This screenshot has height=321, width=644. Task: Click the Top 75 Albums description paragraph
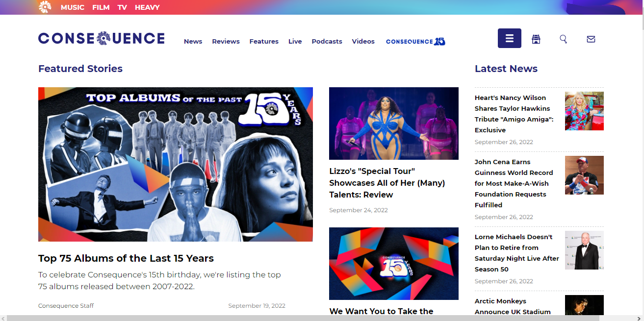(160, 280)
